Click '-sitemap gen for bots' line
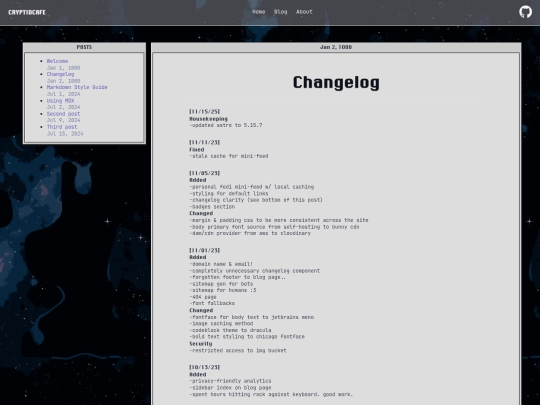Screen dimensions: 540x405 coord(221,284)
